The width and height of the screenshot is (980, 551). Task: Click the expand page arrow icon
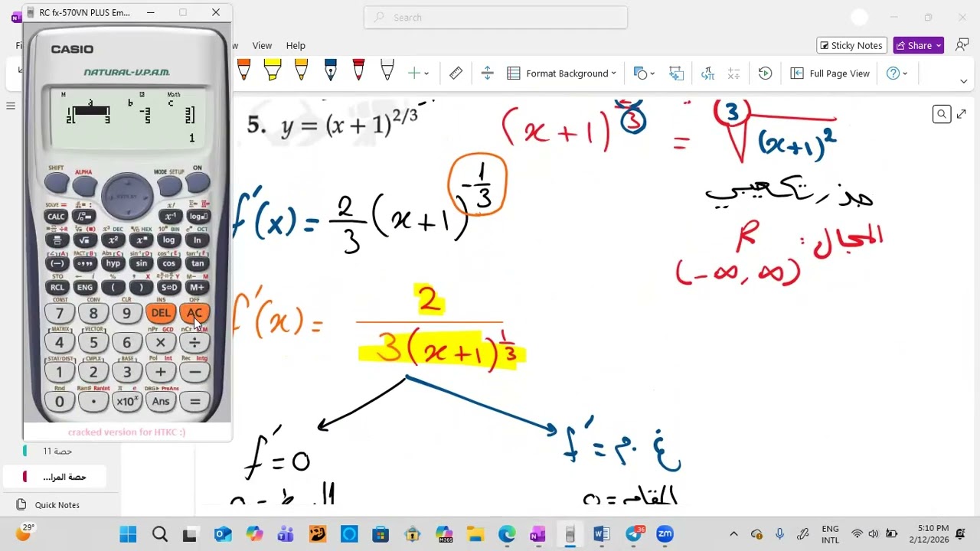(962, 114)
